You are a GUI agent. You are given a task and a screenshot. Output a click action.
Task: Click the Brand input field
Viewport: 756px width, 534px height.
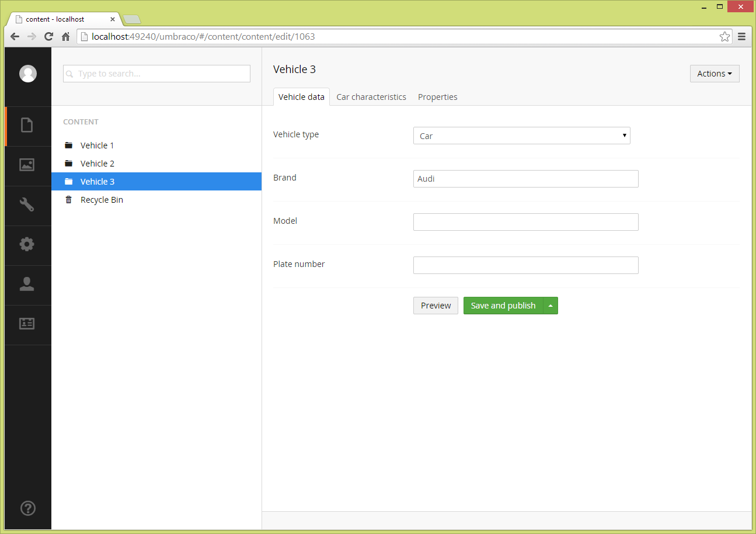[x=526, y=179]
